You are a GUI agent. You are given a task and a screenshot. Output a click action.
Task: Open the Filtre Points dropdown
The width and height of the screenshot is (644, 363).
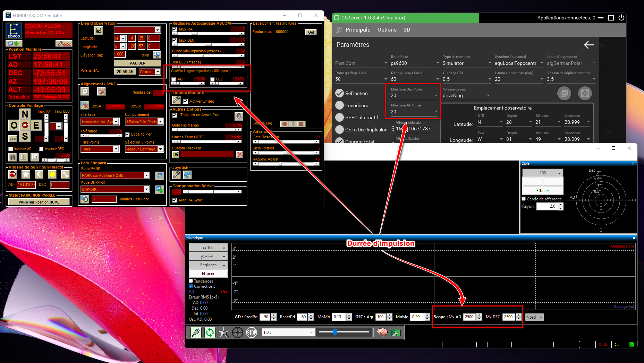tap(116, 149)
